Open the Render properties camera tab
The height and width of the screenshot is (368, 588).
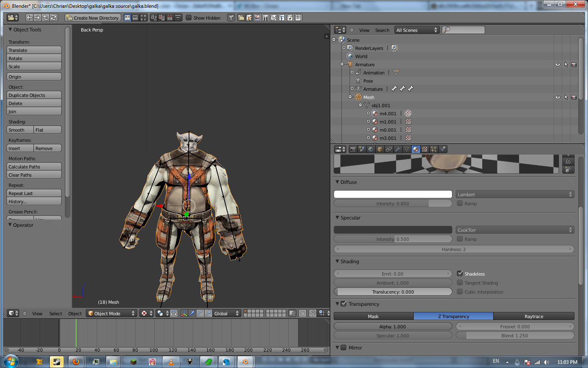(x=353, y=149)
